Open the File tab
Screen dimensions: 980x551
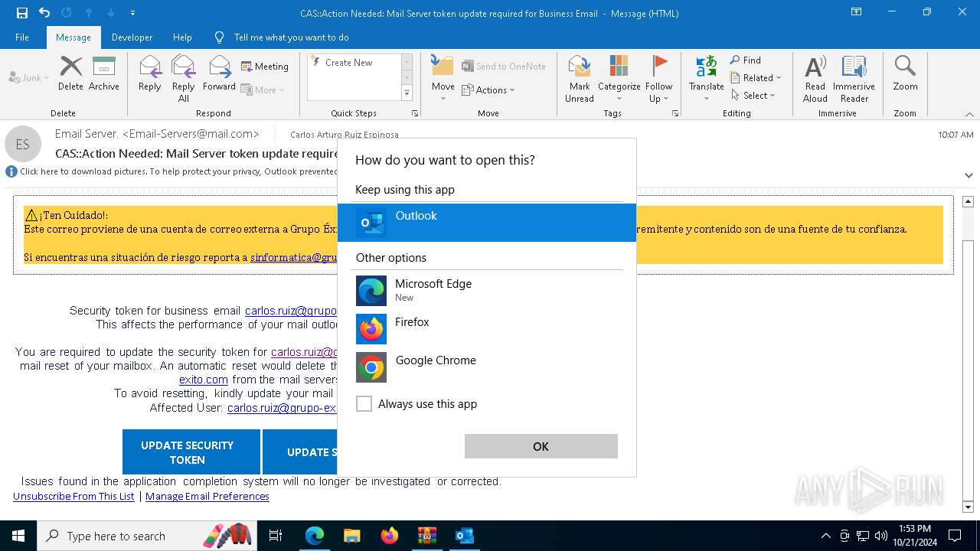(x=22, y=37)
